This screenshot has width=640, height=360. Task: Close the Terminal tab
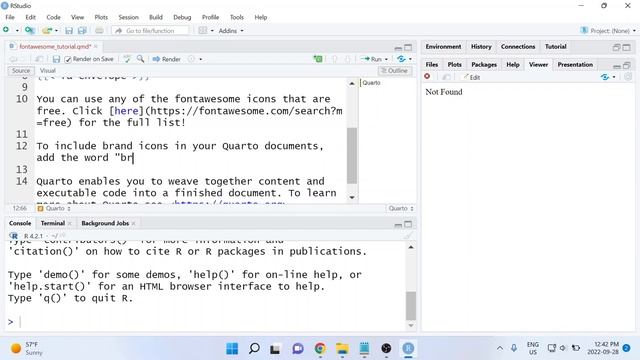click(x=70, y=223)
